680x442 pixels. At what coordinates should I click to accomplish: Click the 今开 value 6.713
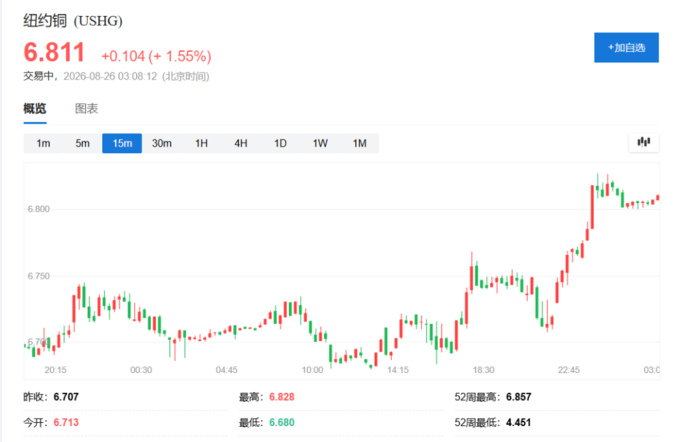click(66, 422)
